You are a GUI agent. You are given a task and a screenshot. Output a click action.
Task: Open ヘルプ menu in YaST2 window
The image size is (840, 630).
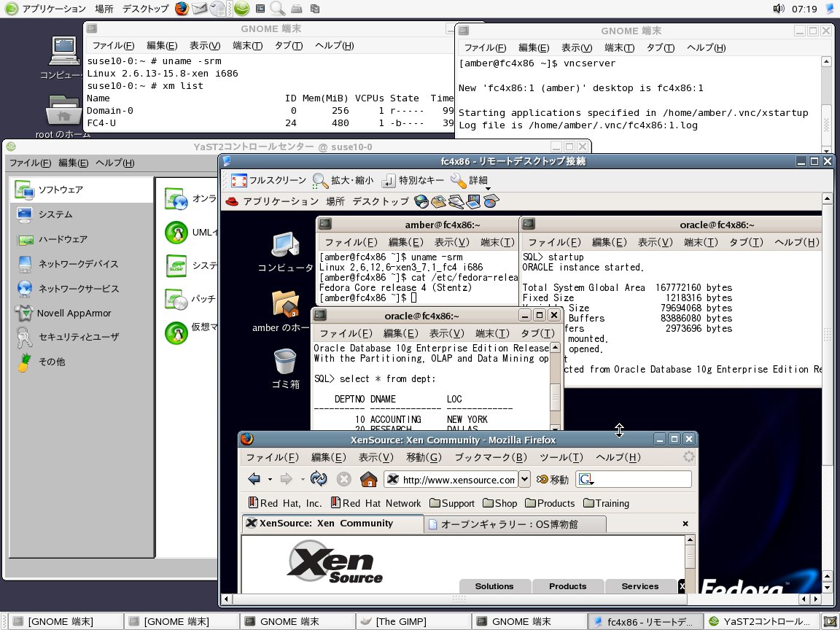coord(114,163)
